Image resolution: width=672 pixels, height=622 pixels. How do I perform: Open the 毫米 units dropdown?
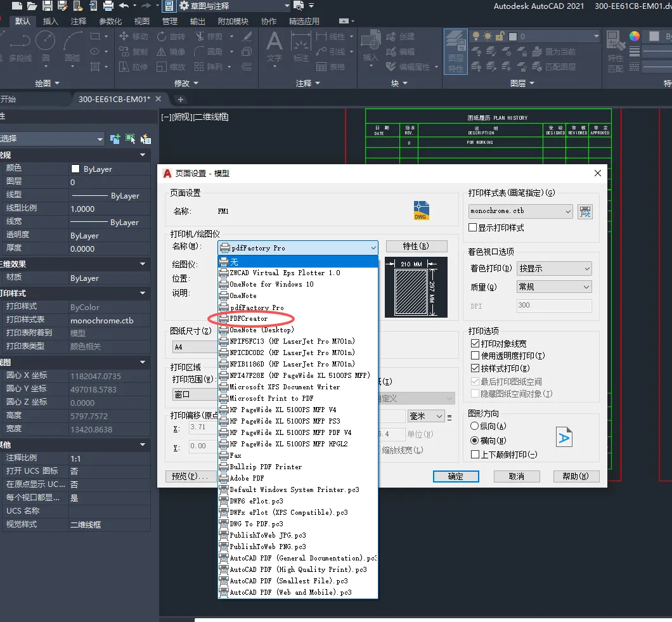click(426, 416)
